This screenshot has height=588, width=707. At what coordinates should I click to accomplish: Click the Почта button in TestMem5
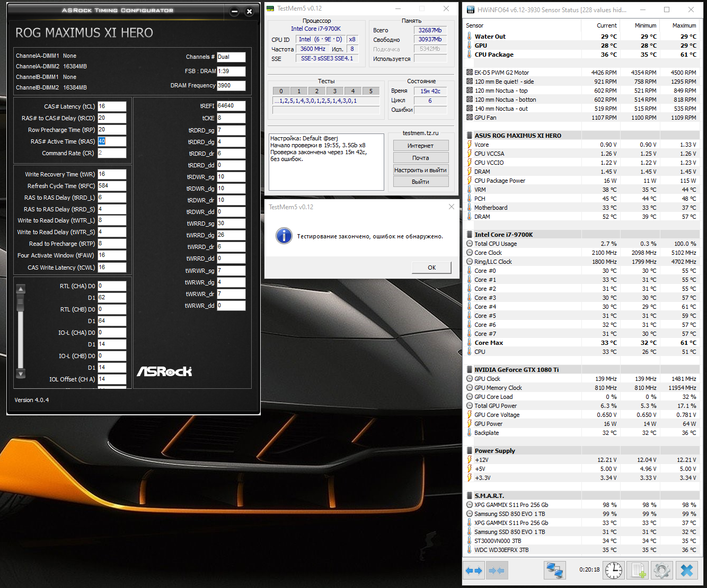[421, 158]
